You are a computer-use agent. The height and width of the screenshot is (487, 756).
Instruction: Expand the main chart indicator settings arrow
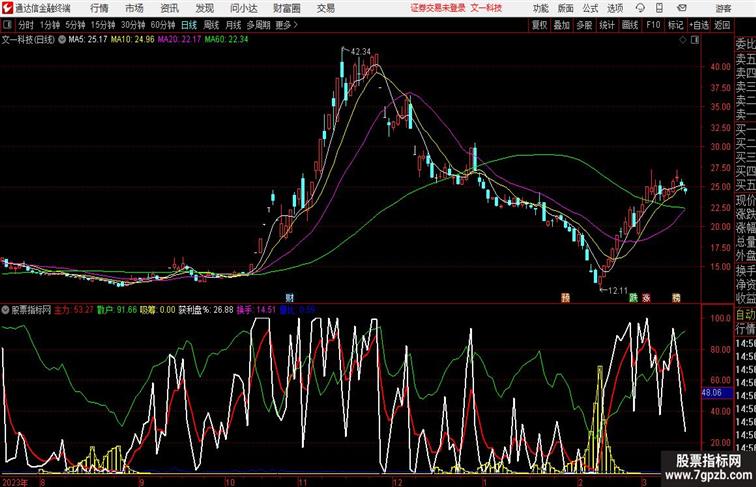pyautogui.click(x=62, y=40)
